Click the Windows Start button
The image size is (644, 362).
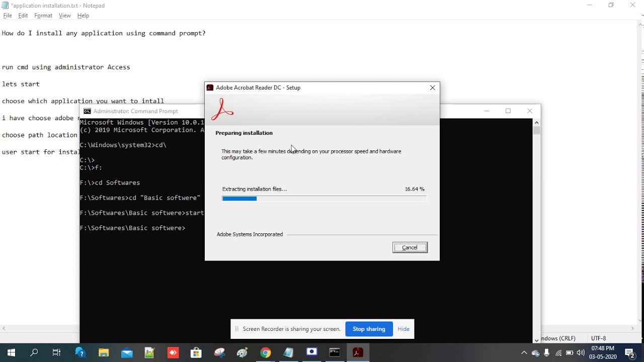(x=11, y=352)
